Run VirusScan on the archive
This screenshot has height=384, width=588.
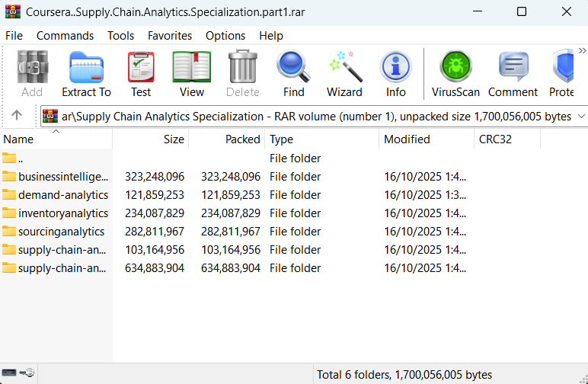tap(455, 74)
